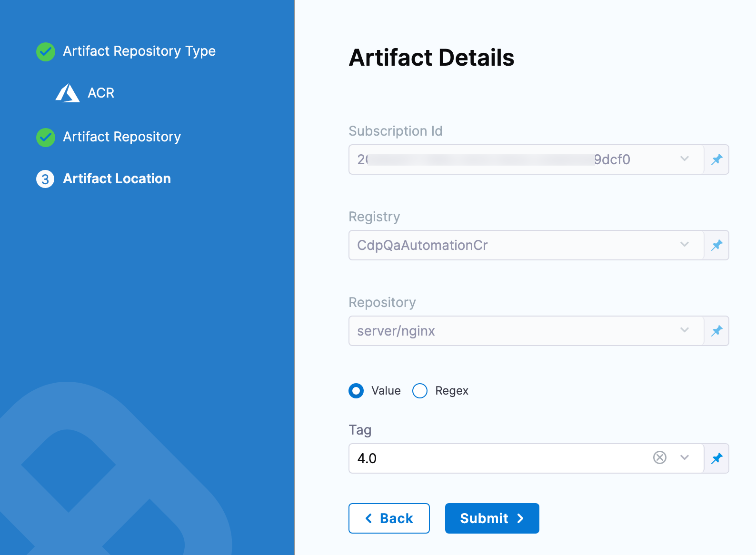This screenshot has height=555, width=756.
Task: Select the Value radio button
Action: coord(356,391)
